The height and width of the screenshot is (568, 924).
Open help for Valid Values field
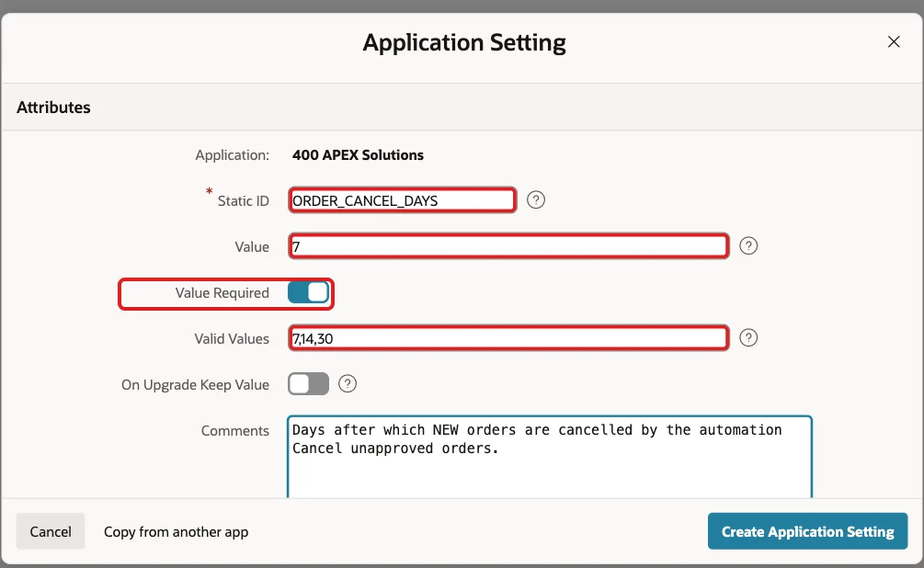pyautogui.click(x=748, y=337)
